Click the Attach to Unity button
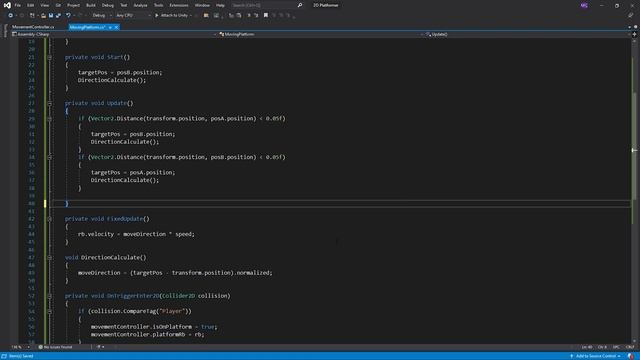The width and height of the screenshot is (640, 360). 171,15
